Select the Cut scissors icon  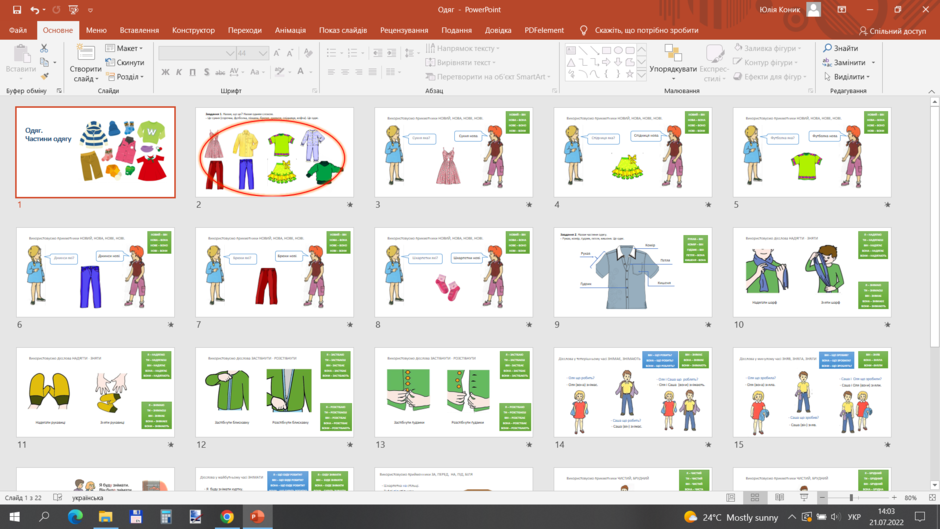tap(44, 48)
